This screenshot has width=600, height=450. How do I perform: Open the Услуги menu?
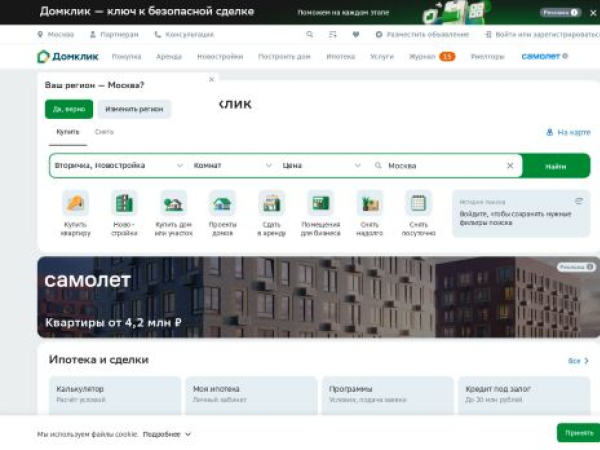click(x=382, y=57)
